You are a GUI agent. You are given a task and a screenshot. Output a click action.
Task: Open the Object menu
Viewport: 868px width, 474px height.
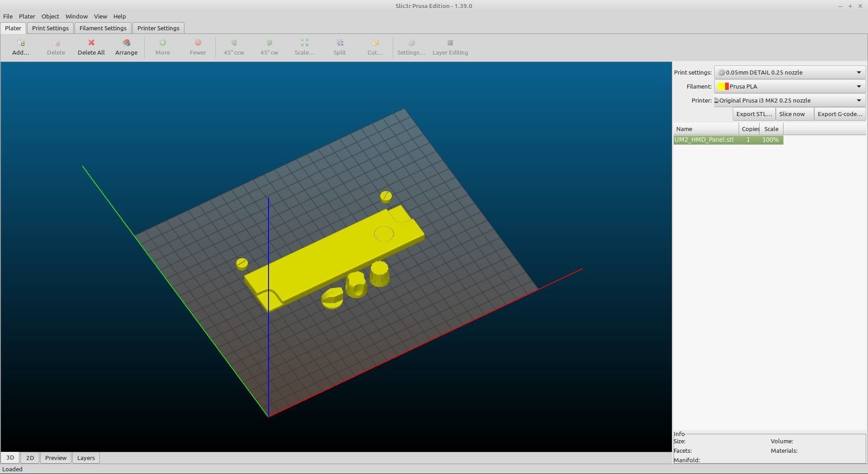[x=50, y=16]
